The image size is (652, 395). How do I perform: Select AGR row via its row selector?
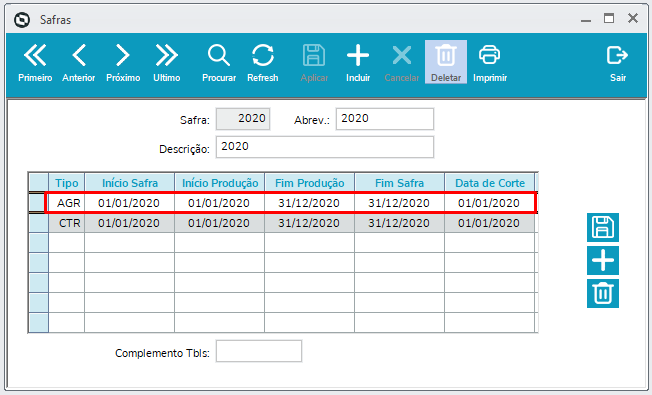coord(38,203)
